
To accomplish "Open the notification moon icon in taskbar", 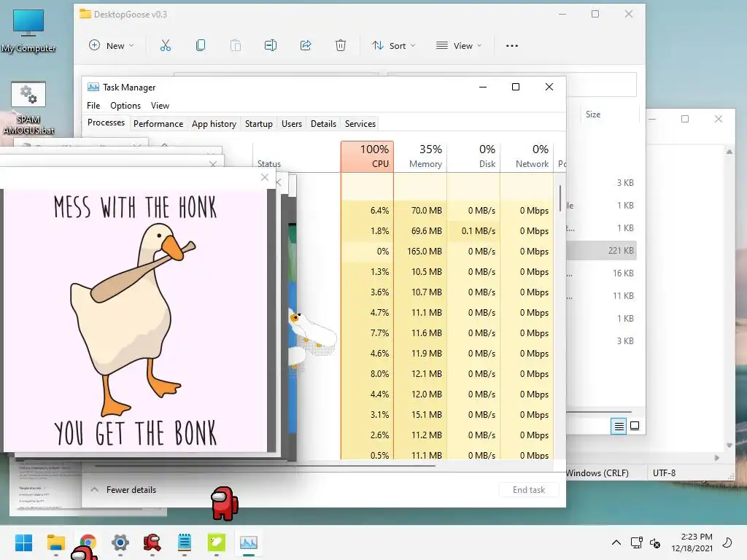I will click(727, 542).
